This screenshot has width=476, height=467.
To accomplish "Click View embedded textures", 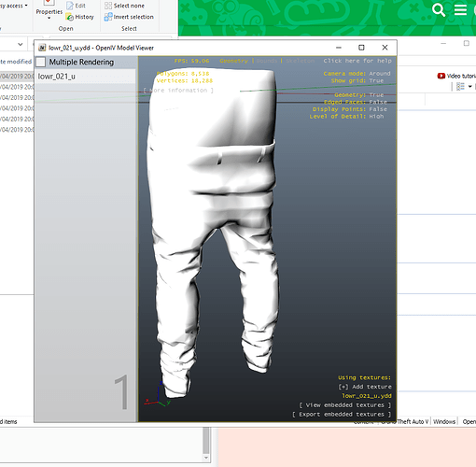I will [344, 405].
